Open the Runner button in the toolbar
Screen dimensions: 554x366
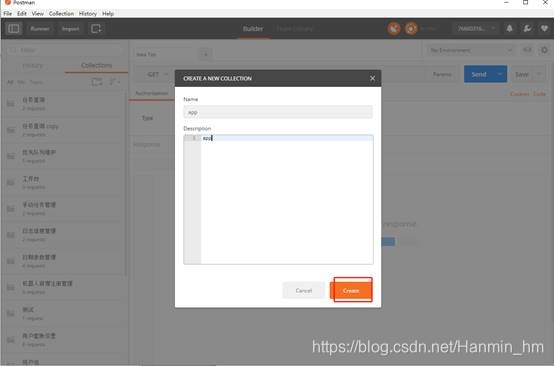40,29
